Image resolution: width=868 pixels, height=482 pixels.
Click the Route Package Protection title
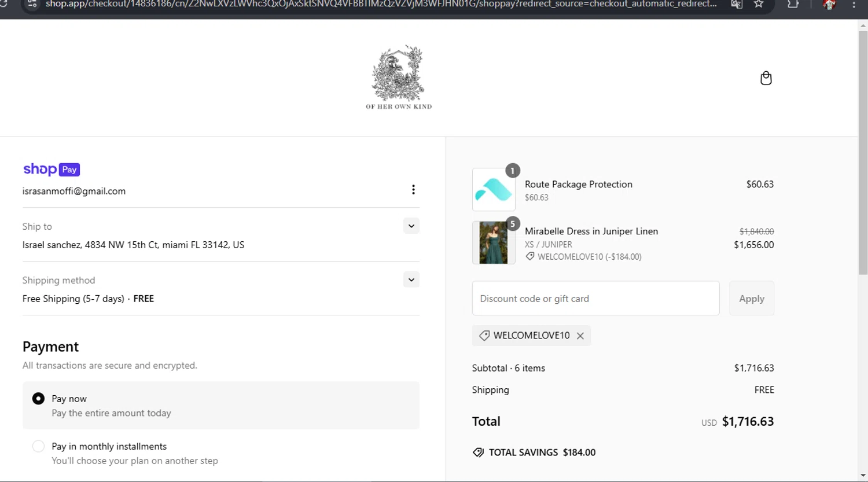click(579, 184)
